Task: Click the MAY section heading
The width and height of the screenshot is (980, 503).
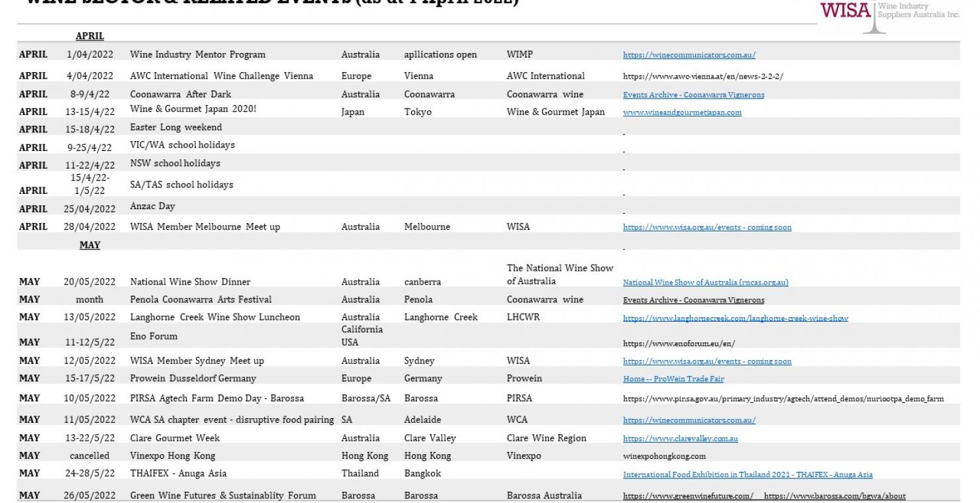Action: tap(89, 245)
